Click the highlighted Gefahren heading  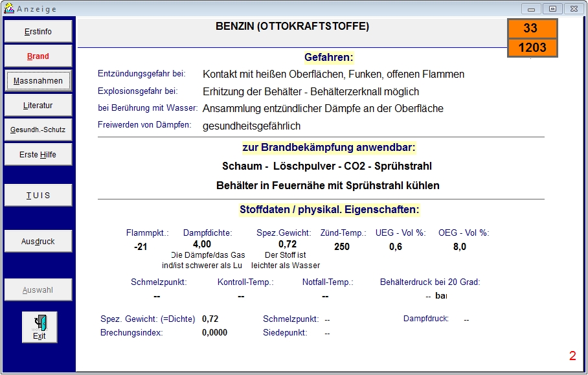point(328,58)
